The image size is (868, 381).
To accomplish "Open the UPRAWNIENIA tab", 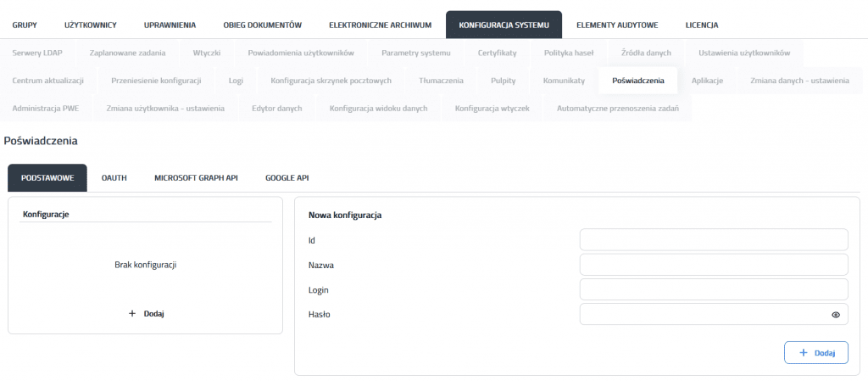I will (x=170, y=25).
